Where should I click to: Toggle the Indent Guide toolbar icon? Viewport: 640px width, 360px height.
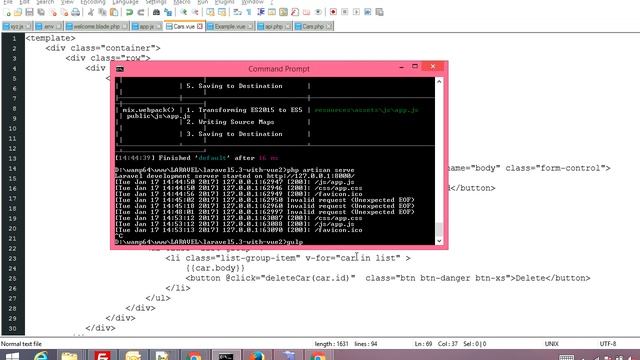coord(260,12)
